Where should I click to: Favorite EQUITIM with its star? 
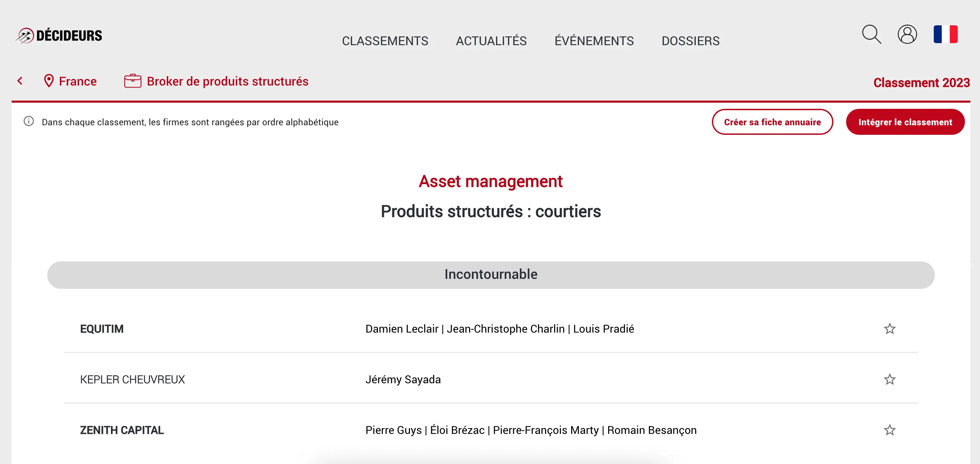890,328
